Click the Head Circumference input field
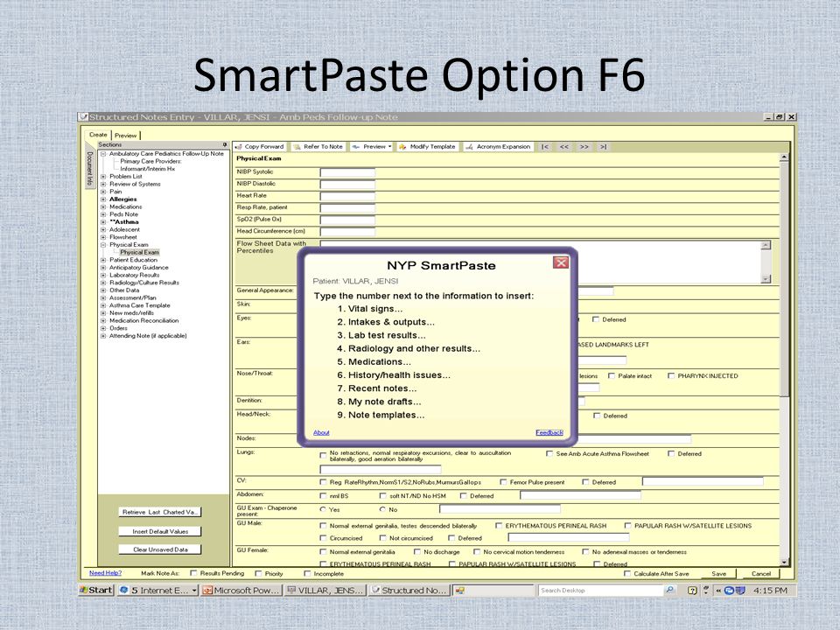840x630 pixels. click(347, 231)
